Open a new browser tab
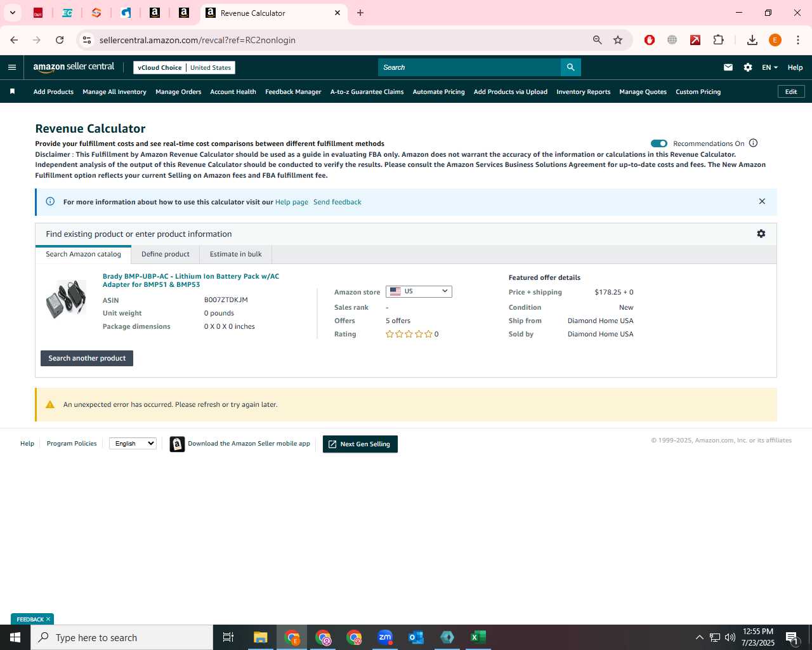Image resolution: width=812 pixels, height=650 pixels. [x=360, y=13]
